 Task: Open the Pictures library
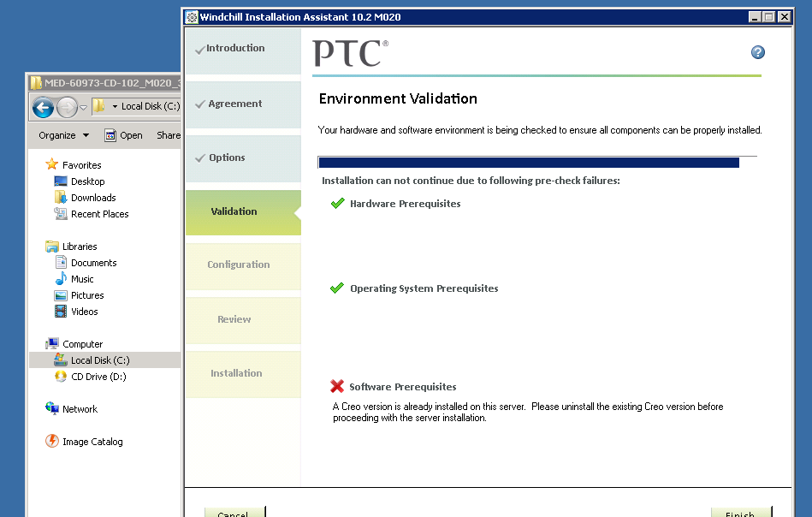coord(87,295)
